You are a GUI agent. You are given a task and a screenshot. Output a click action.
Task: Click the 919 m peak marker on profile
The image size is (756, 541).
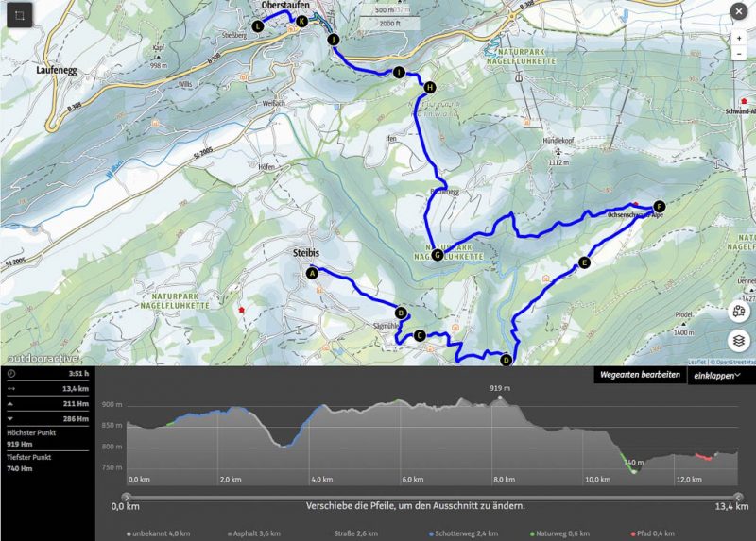pyautogui.click(x=500, y=397)
